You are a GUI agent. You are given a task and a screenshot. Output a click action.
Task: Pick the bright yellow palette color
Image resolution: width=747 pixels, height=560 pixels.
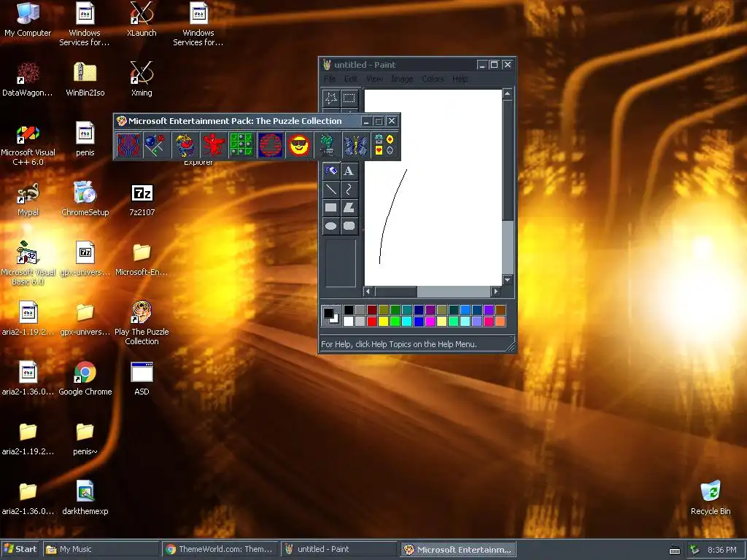coord(383,322)
